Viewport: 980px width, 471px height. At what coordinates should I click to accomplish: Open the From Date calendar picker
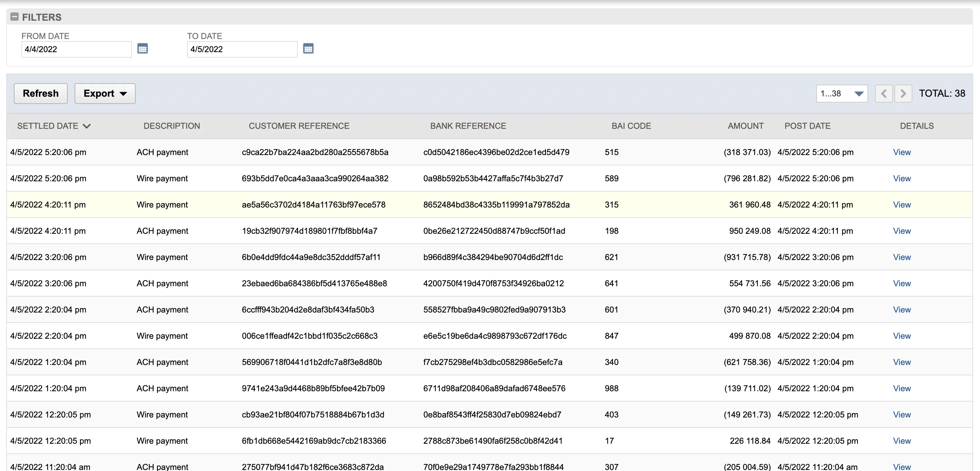(142, 49)
